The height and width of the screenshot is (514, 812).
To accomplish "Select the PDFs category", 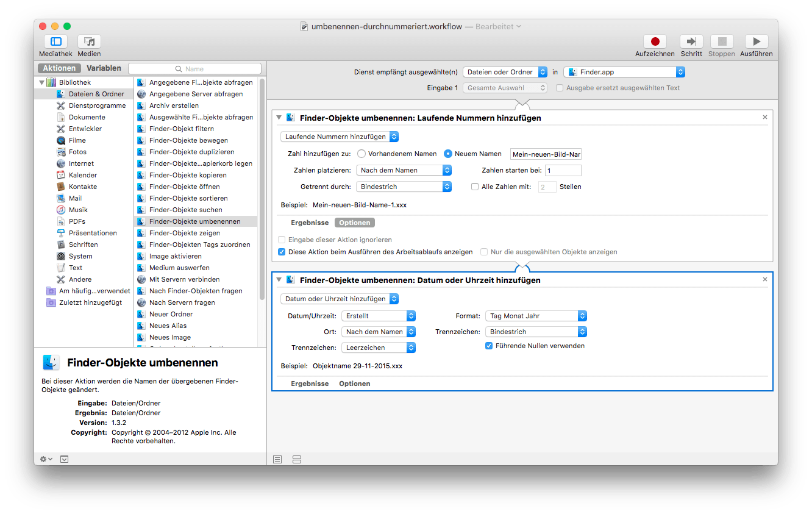I will 77,221.
